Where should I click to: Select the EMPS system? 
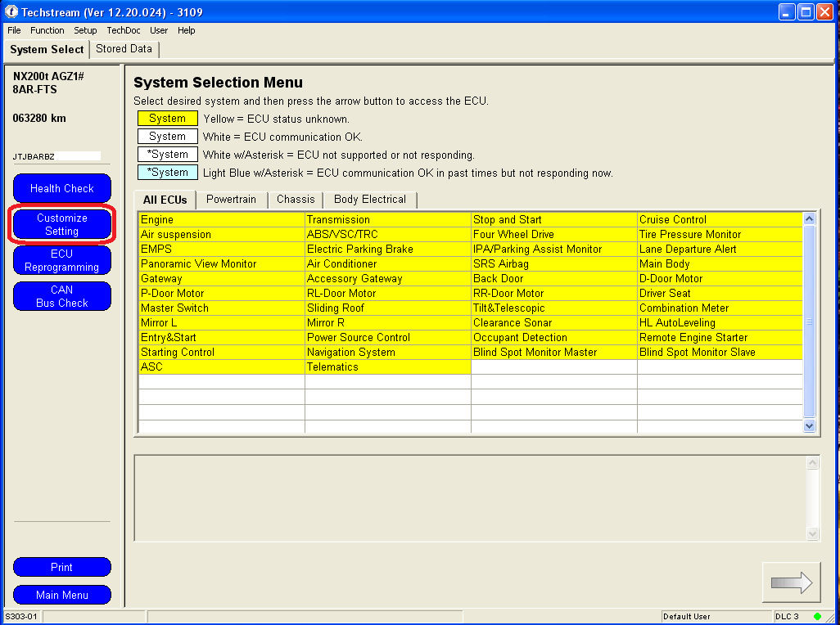(221, 249)
